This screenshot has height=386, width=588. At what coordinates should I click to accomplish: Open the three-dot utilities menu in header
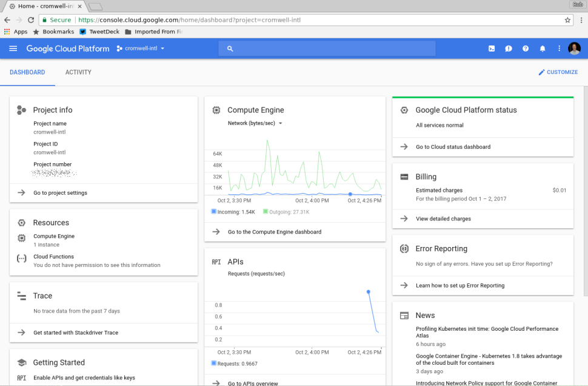(559, 49)
